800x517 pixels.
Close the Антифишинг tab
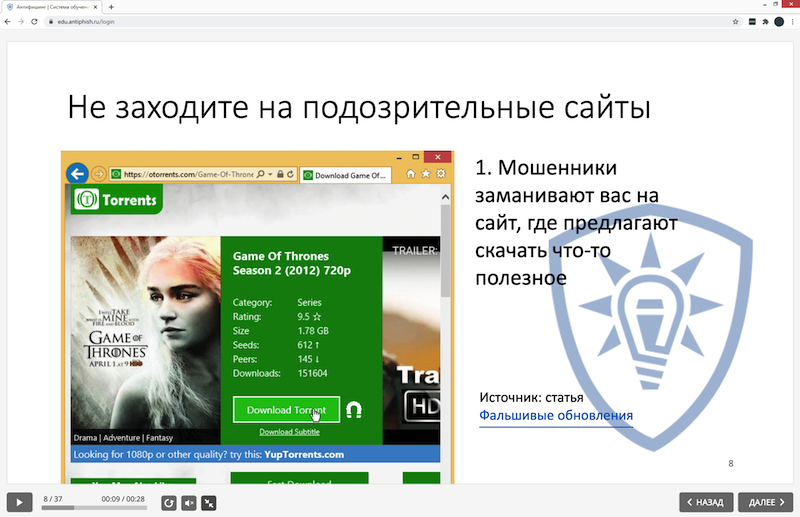pos(95,7)
